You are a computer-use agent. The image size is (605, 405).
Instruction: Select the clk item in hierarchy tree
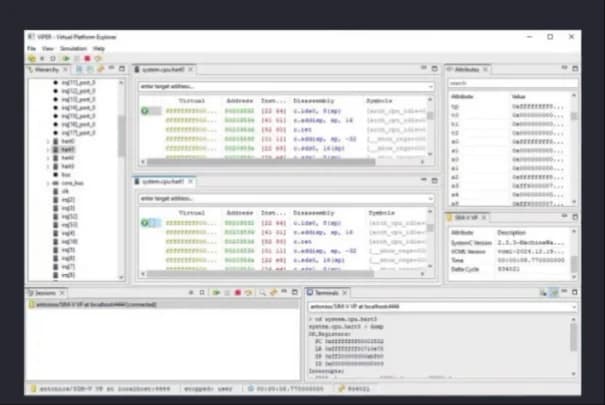65,191
